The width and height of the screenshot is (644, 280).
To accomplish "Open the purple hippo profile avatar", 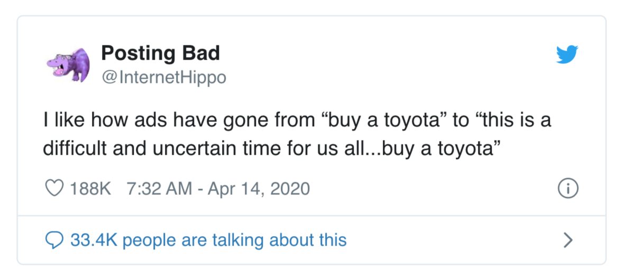I will [x=69, y=64].
